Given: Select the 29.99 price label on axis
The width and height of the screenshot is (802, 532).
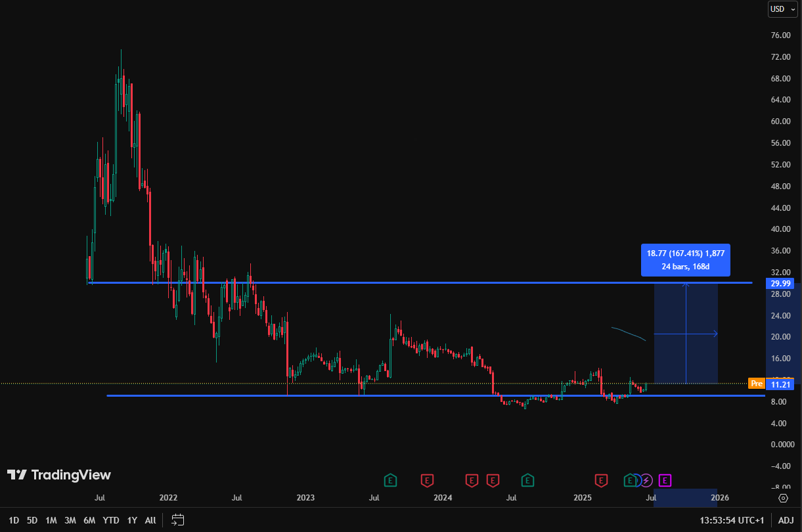Looking at the screenshot, I should point(780,284).
